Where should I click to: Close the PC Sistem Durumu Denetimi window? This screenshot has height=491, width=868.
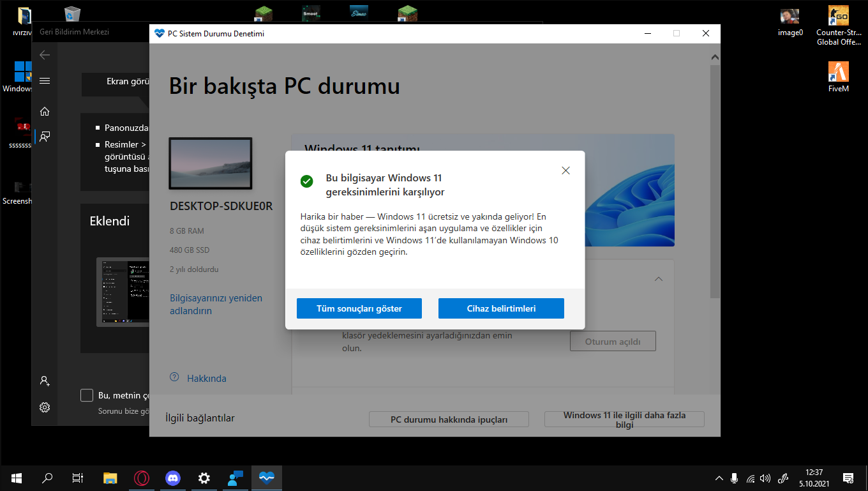tap(706, 33)
